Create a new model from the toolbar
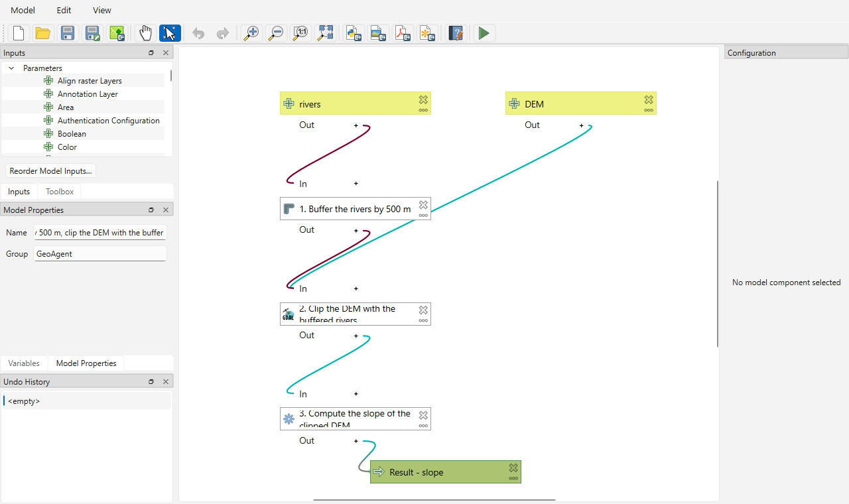The image size is (849, 504). pyautogui.click(x=19, y=33)
